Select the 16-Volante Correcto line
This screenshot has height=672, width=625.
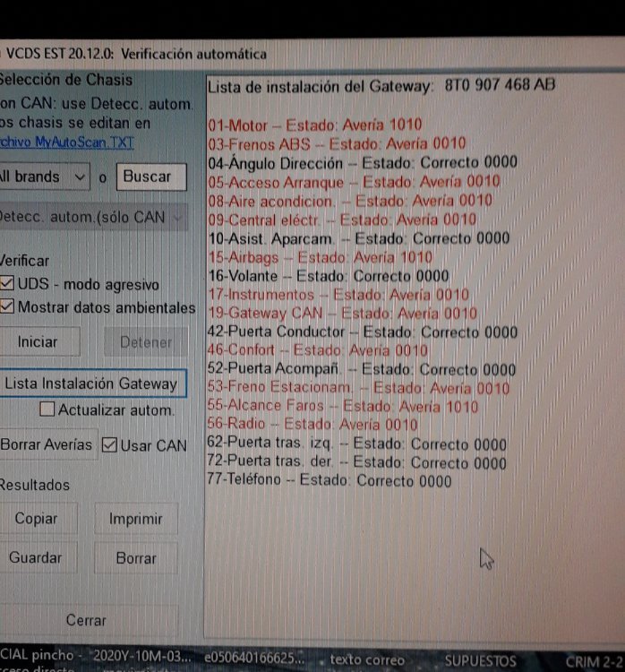click(328, 276)
